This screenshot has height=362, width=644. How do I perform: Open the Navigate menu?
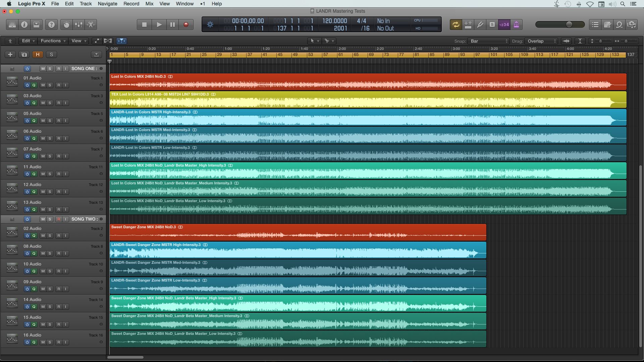coord(107,4)
